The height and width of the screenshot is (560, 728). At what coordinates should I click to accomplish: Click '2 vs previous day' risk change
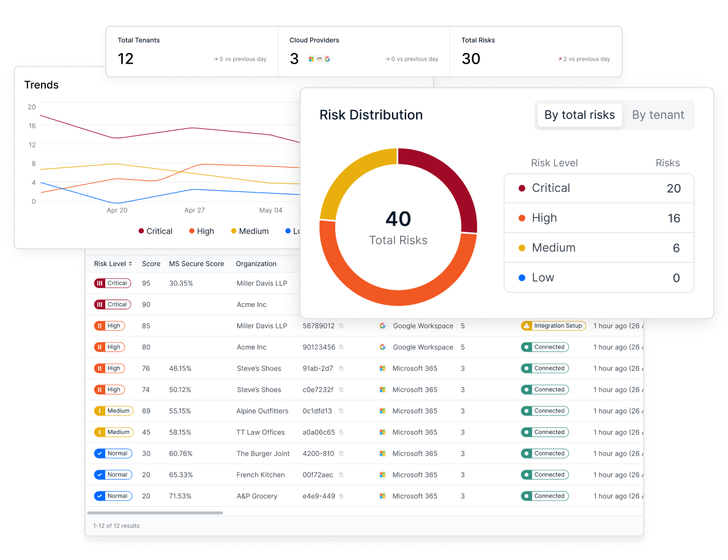pyautogui.click(x=584, y=59)
